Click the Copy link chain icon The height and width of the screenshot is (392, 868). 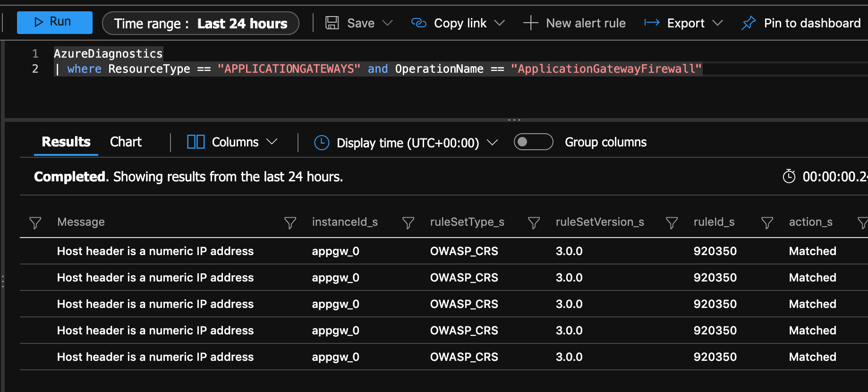pos(419,23)
